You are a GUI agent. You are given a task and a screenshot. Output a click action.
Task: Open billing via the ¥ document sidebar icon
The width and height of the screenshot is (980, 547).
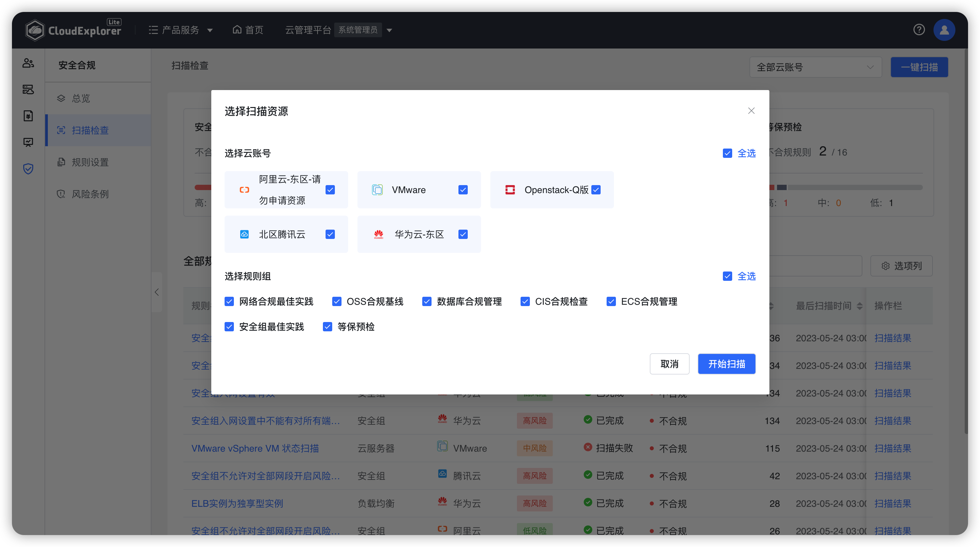(x=28, y=116)
